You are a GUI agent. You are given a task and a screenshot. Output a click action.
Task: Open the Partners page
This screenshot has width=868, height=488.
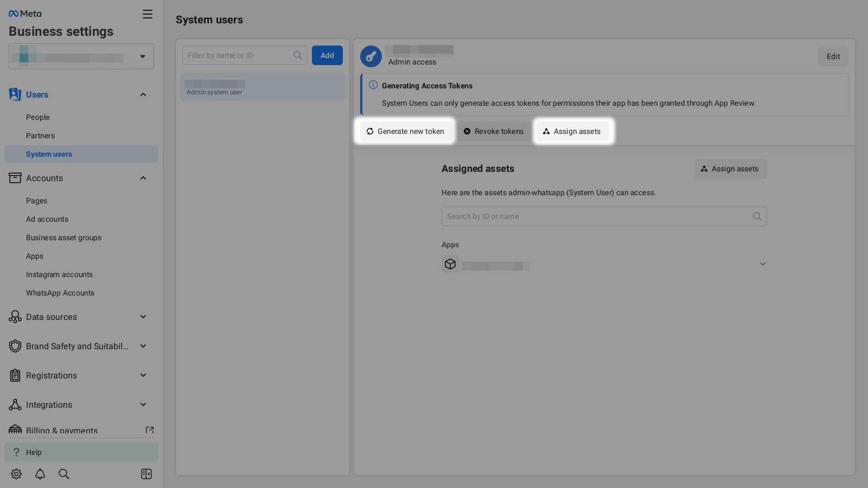pyautogui.click(x=40, y=136)
